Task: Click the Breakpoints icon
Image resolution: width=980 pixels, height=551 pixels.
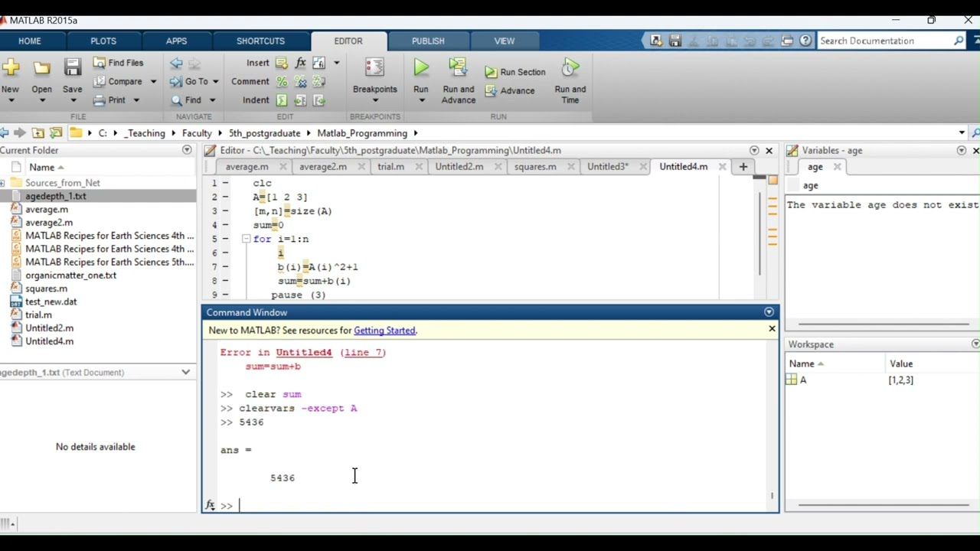Action: coord(374,68)
